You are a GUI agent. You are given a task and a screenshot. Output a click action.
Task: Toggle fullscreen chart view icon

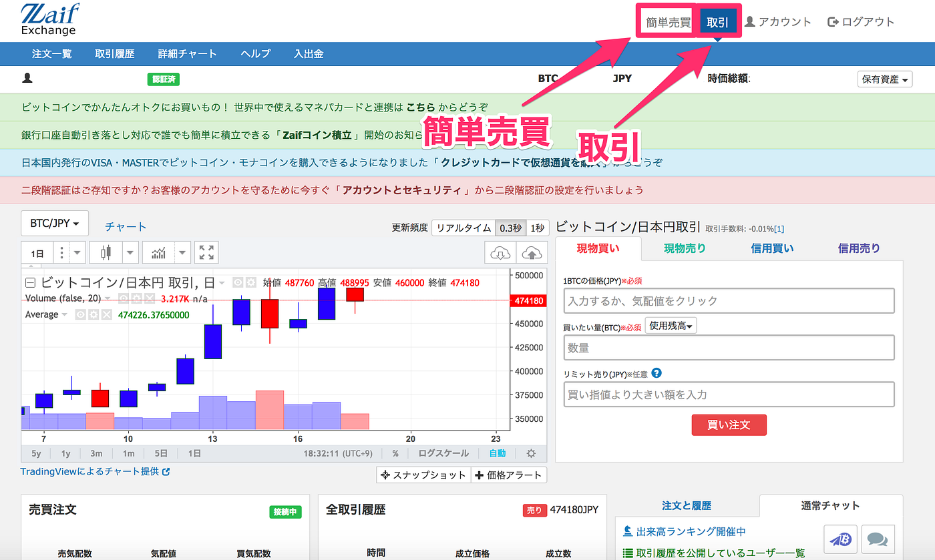(x=206, y=253)
